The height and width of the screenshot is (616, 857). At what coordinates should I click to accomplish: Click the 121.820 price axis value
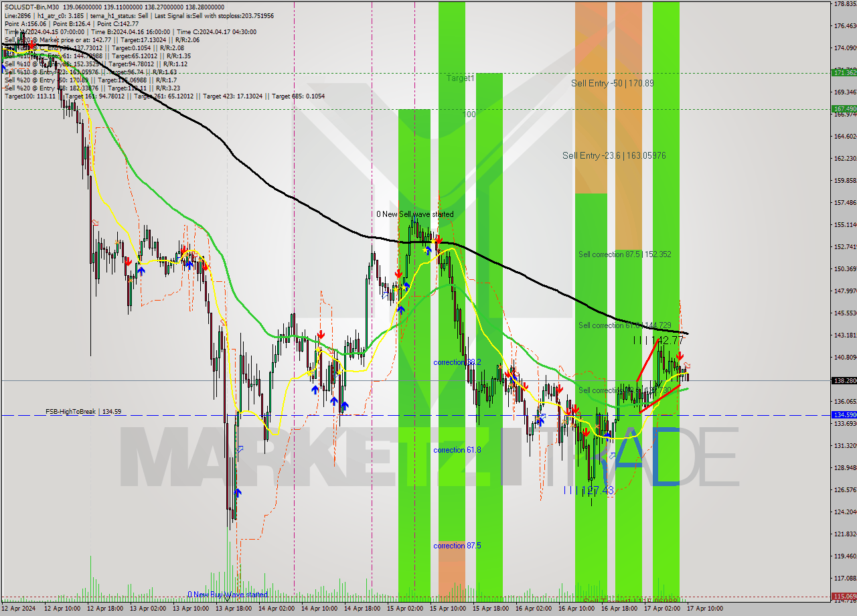[x=846, y=534]
